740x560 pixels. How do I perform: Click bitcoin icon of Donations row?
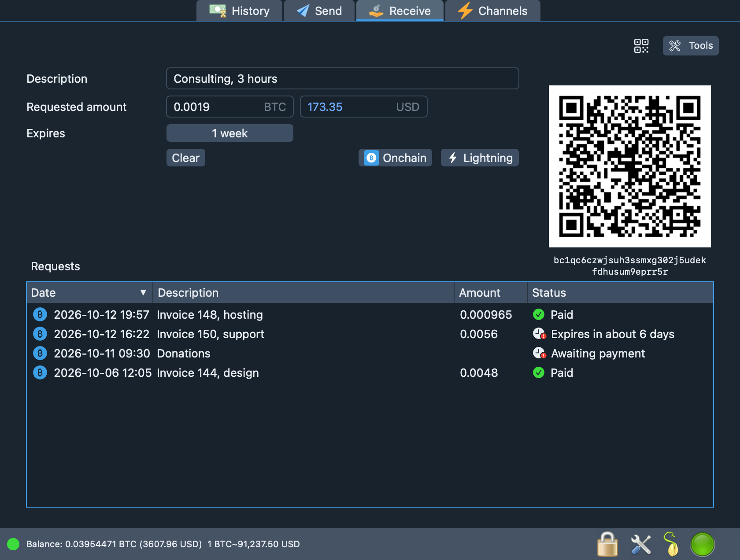tap(40, 353)
